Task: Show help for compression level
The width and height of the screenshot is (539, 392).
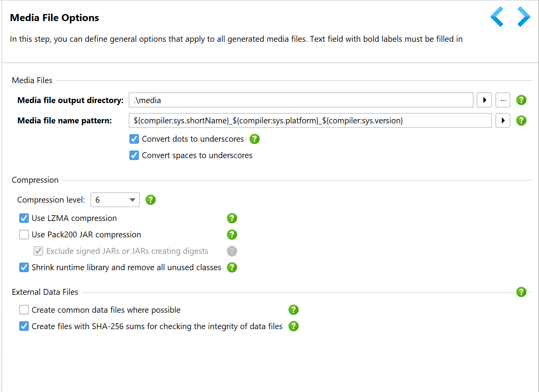Action: pyautogui.click(x=150, y=200)
